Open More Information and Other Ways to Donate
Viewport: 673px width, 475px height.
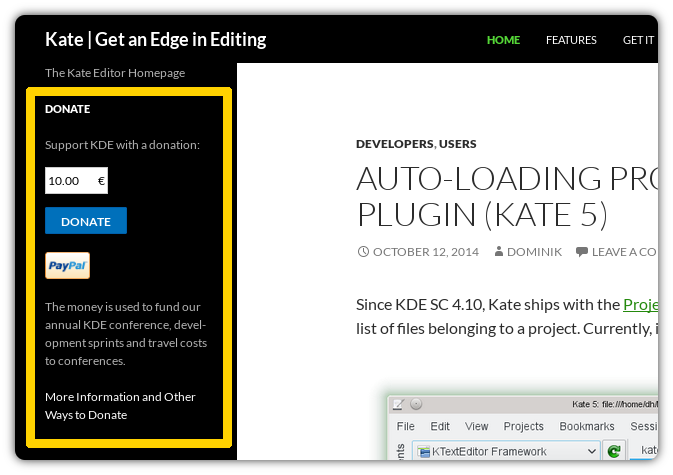[120, 406]
